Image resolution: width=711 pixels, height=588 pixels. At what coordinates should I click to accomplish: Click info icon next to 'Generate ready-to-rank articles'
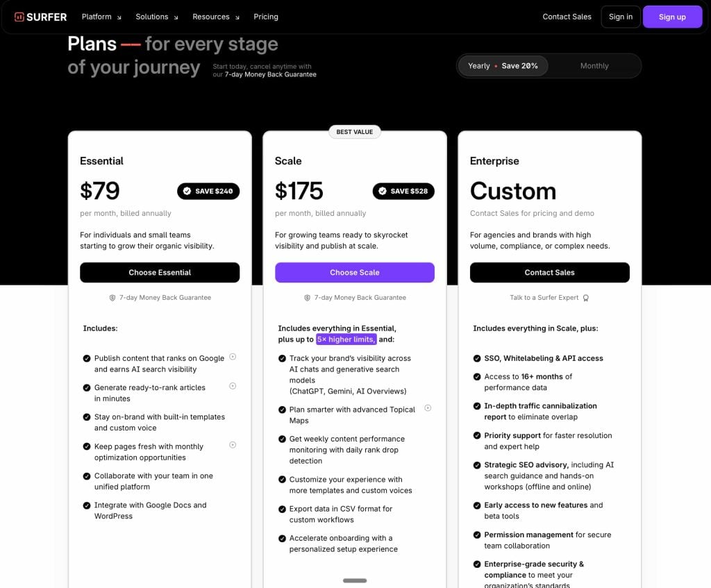233,386
